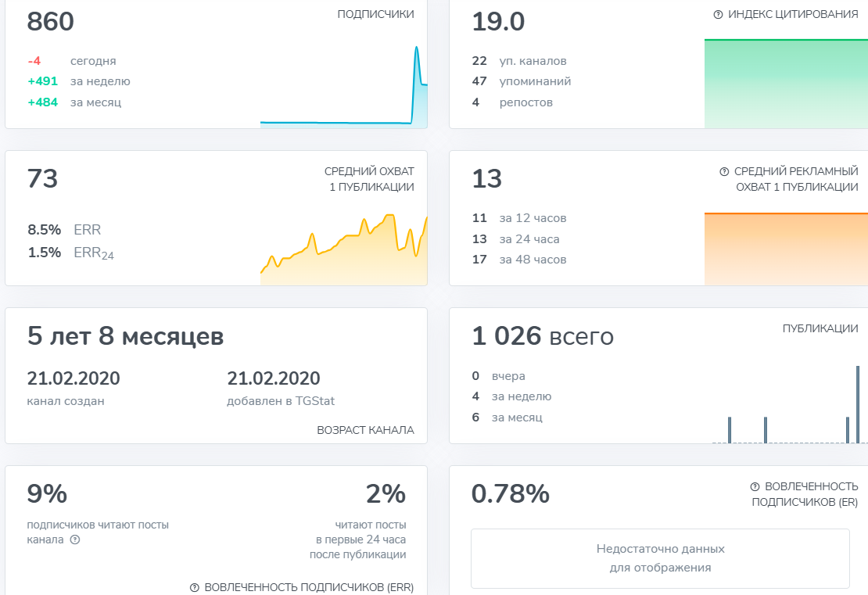
Task: Click the subscribers growth spike chart
Action: click(x=344, y=87)
